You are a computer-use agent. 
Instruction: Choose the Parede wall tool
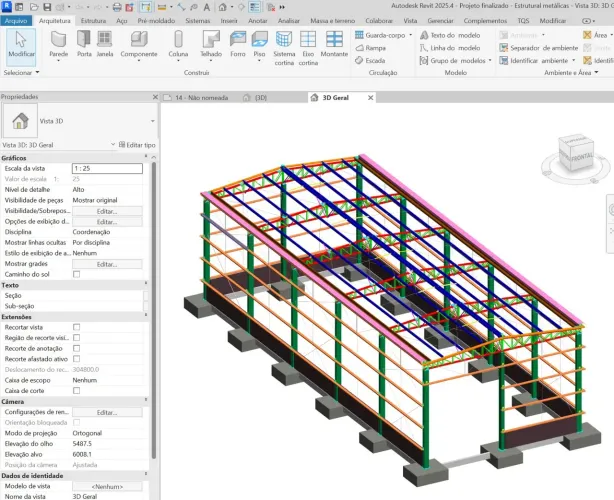coord(59,46)
